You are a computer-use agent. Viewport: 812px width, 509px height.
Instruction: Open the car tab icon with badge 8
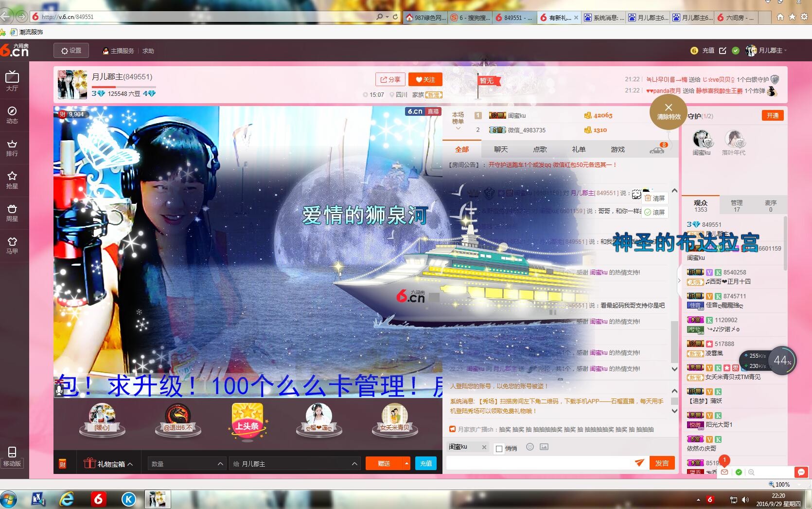click(x=657, y=149)
